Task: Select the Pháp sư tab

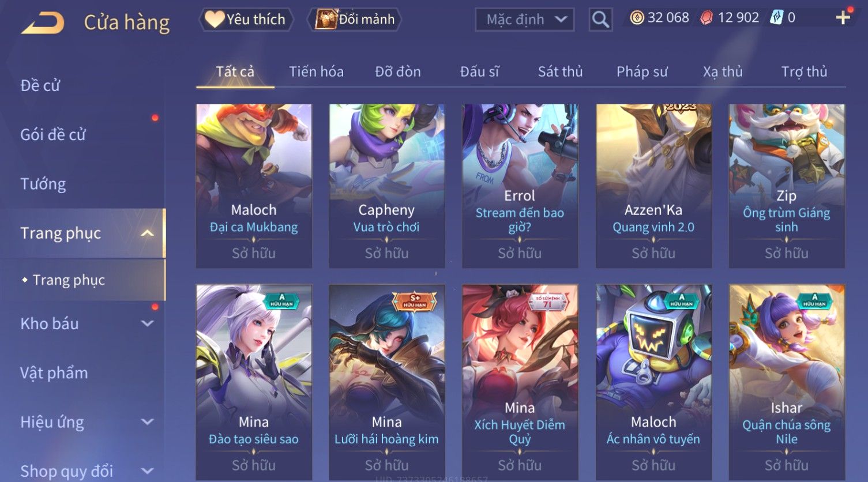Action: [x=642, y=71]
